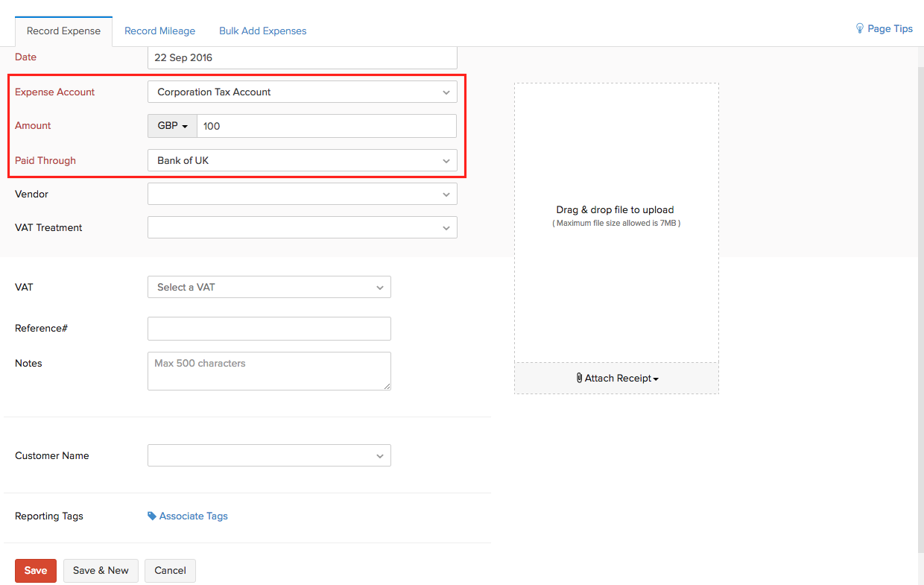Click the Page Tips lightbulb icon
The image size is (924, 585).
860,28
